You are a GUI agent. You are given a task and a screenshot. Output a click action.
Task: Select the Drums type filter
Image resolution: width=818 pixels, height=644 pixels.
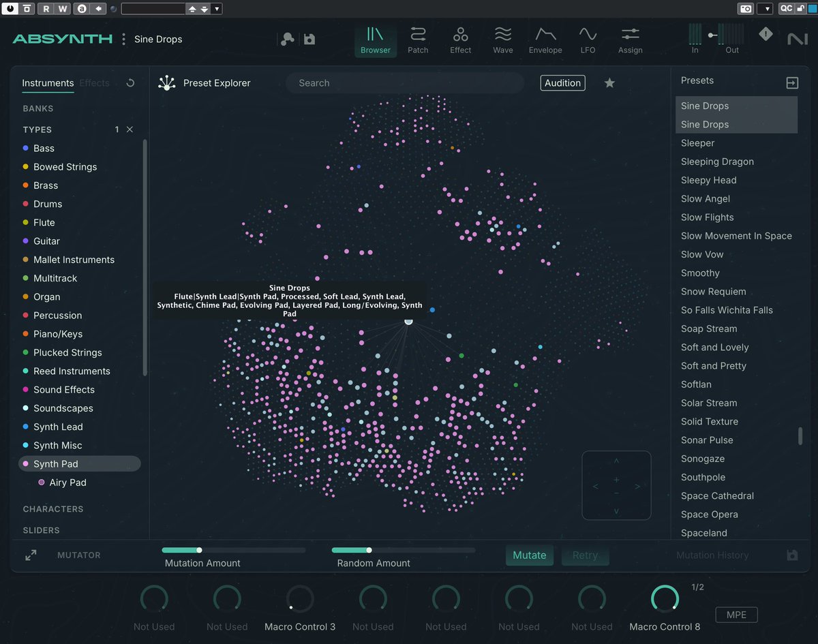coord(48,204)
